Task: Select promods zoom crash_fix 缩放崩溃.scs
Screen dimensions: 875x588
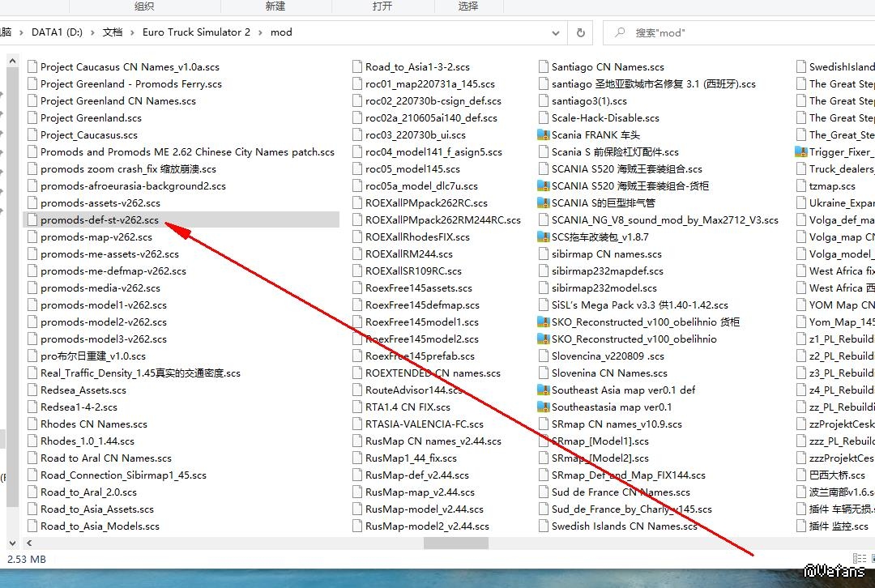Action: point(128,169)
